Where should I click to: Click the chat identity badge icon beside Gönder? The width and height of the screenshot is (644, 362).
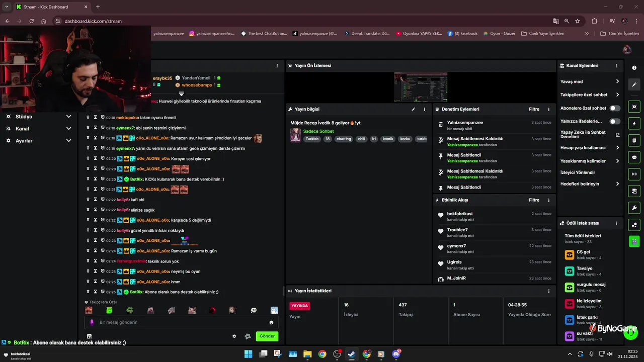[x=248, y=336]
